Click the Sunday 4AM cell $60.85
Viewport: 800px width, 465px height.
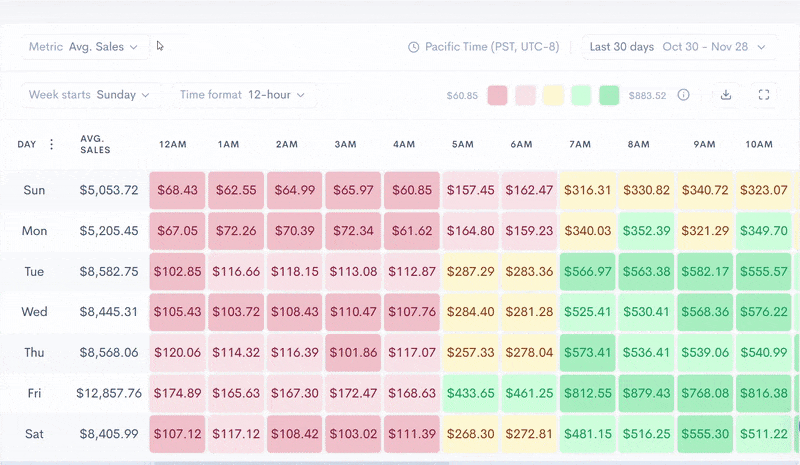[411, 190]
